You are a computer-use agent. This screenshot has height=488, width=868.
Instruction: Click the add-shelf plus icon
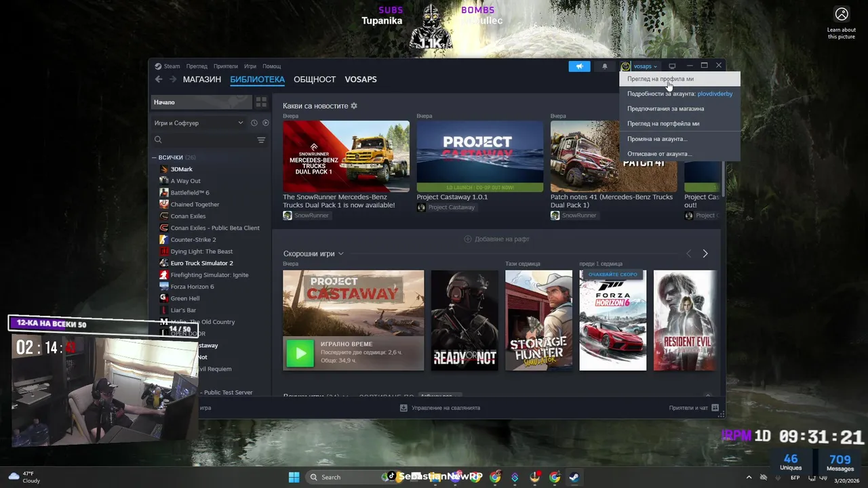click(x=467, y=239)
